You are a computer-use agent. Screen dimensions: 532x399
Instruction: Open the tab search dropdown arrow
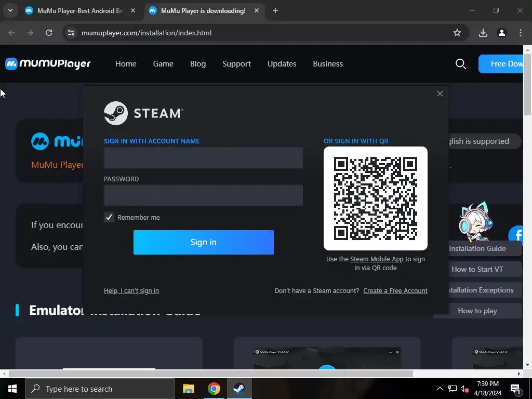coord(10,10)
